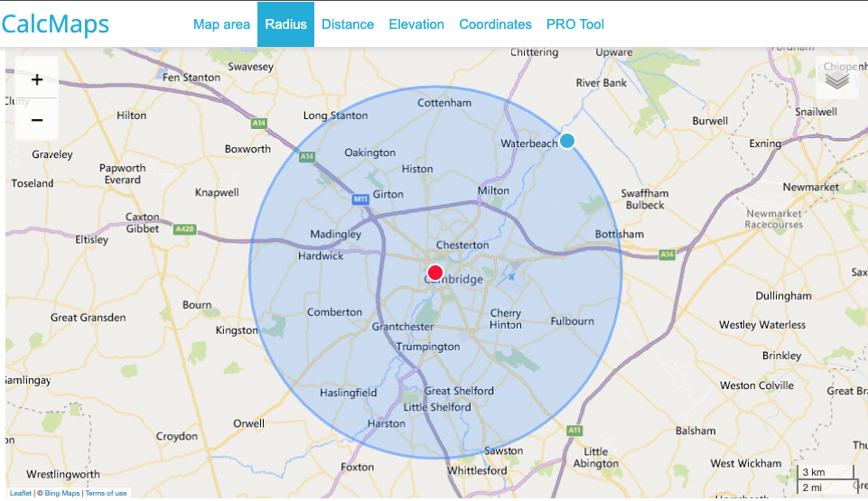The image size is (868, 501).
Task: Select the active Radius tab
Action: (x=285, y=24)
